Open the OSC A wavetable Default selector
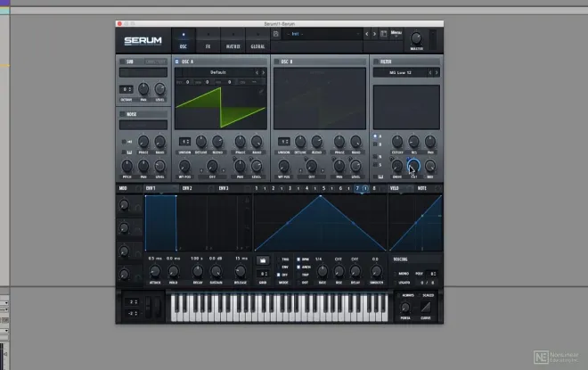The width and height of the screenshot is (588, 370). tap(217, 72)
